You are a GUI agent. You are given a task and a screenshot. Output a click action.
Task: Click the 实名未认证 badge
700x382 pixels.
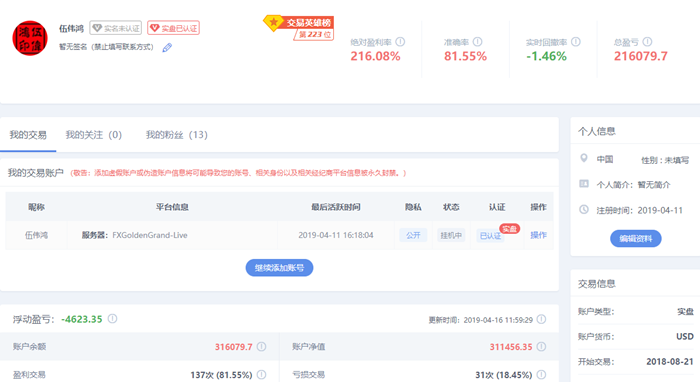pyautogui.click(x=116, y=28)
